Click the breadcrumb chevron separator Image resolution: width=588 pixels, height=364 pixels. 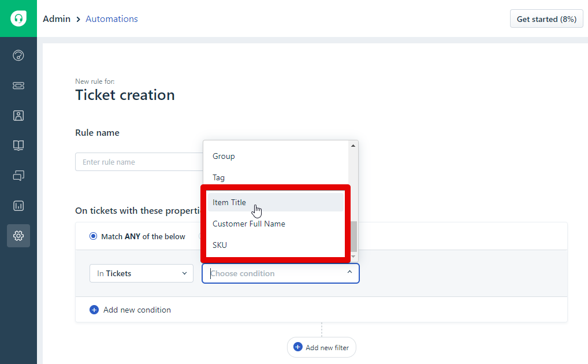79,19
